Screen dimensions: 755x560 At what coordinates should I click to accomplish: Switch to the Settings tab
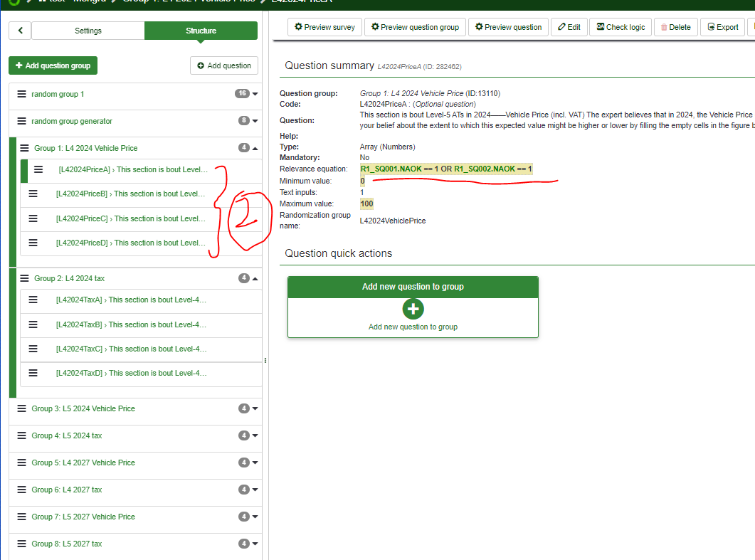coord(88,31)
